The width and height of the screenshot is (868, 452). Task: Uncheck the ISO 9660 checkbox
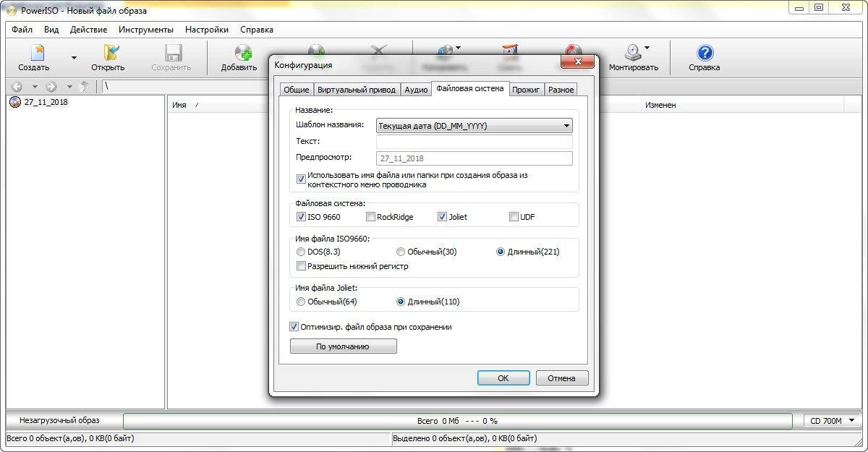tap(302, 217)
